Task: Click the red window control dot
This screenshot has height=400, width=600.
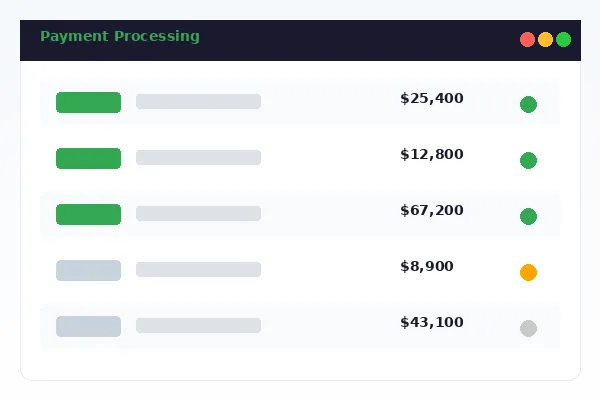Action: coord(527,40)
